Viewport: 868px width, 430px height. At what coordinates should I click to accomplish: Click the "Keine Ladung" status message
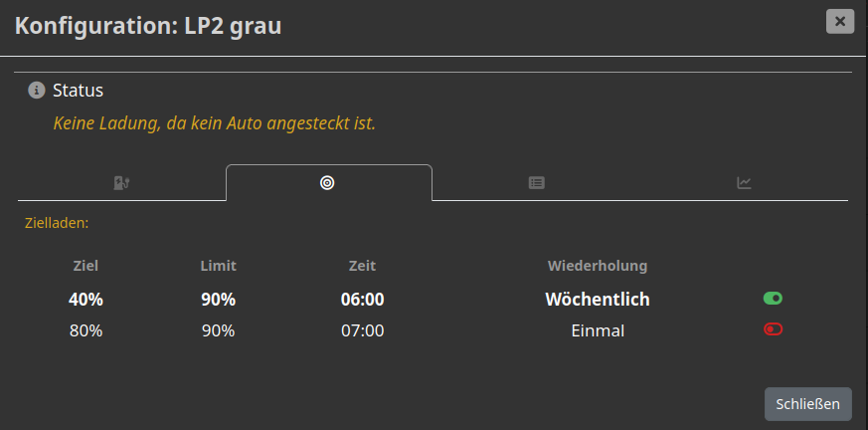[x=214, y=123]
